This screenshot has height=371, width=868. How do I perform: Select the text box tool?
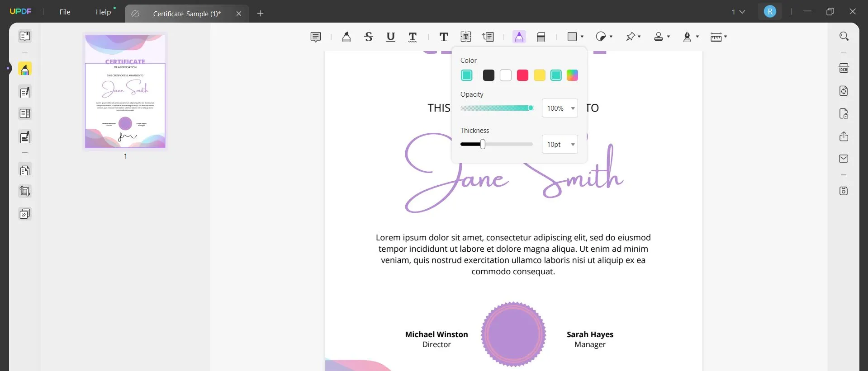pos(466,37)
